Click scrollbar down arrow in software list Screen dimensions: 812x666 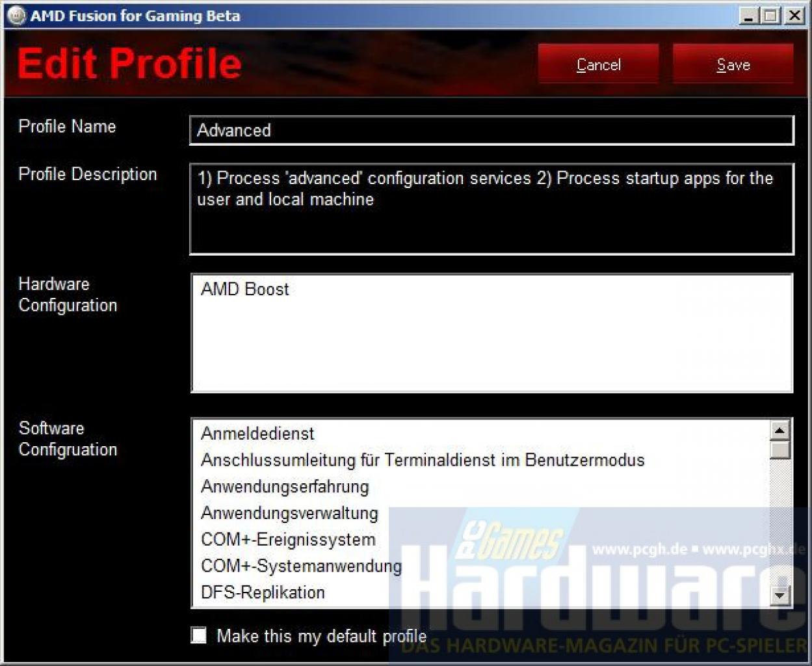tap(779, 594)
